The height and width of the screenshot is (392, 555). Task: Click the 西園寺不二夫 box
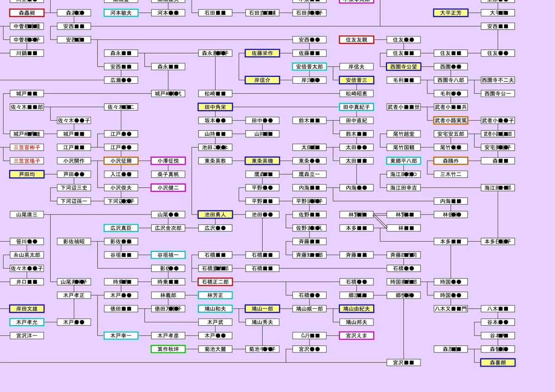pyautogui.click(x=498, y=80)
